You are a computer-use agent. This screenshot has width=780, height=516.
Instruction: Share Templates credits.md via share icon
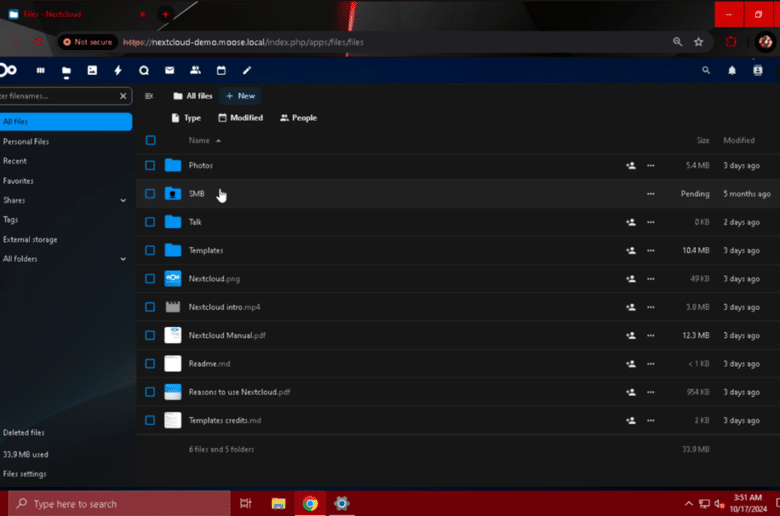coord(631,421)
